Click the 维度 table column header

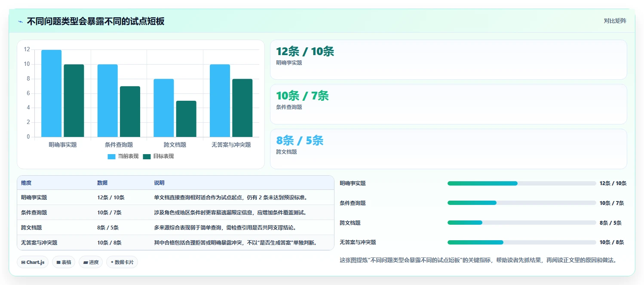coord(26,183)
